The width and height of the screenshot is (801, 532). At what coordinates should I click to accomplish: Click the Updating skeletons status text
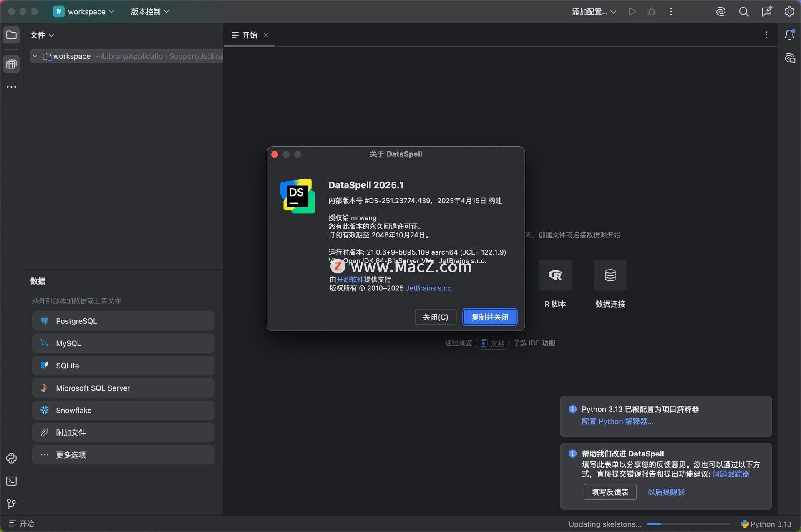[605, 524]
